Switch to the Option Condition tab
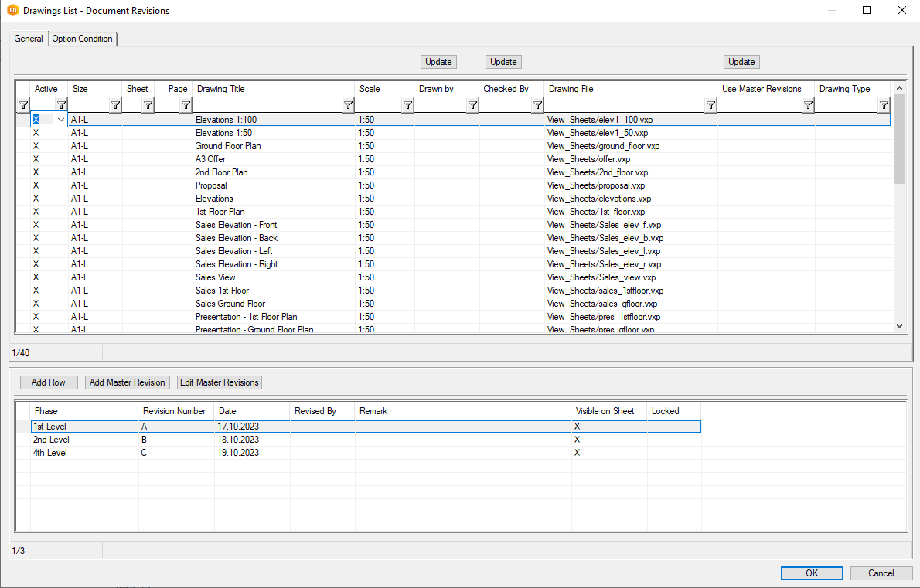 click(82, 39)
